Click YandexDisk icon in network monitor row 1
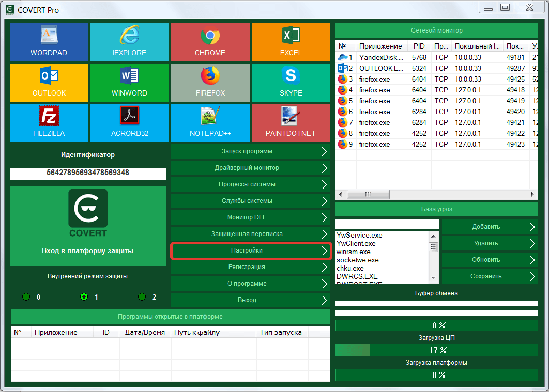Viewport: 549px width, 392px height. (x=342, y=57)
